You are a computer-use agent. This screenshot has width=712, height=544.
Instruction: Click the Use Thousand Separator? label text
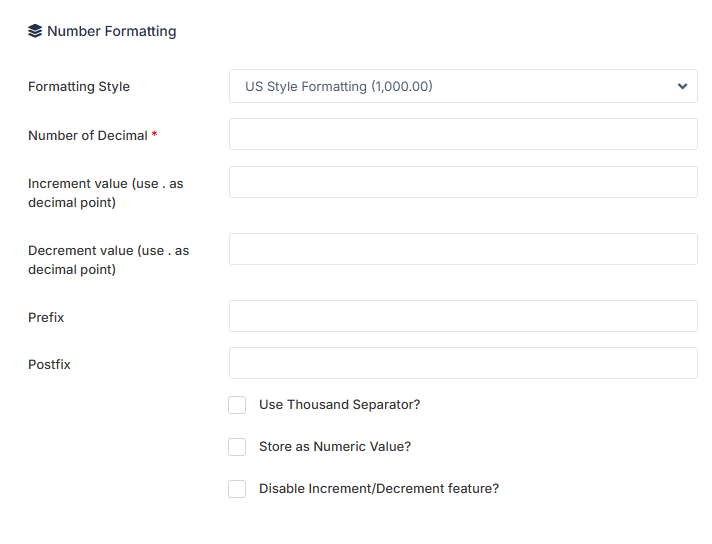pyautogui.click(x=340, y=405)
